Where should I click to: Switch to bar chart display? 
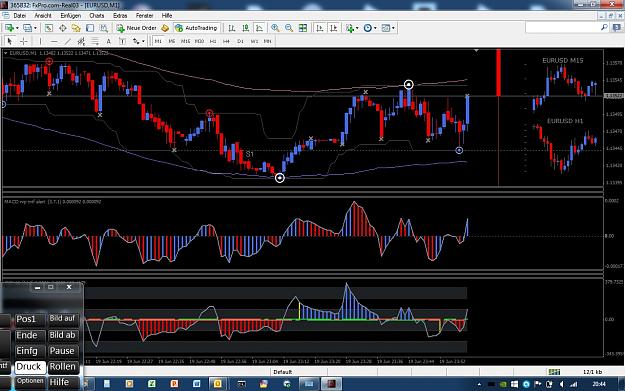232,28
